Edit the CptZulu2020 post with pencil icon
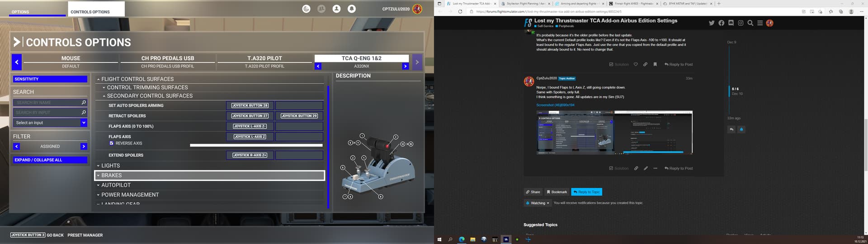 (646, 168)
